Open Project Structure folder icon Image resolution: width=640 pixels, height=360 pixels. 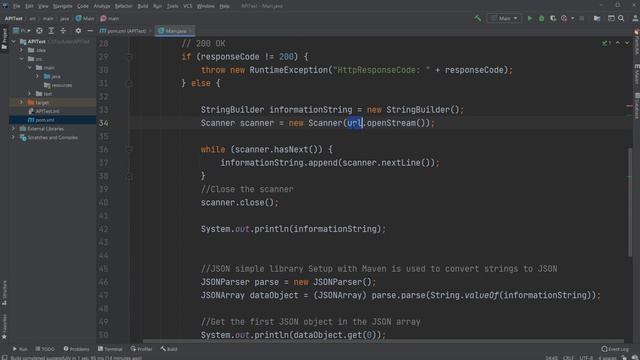click(x=597, y=18)
